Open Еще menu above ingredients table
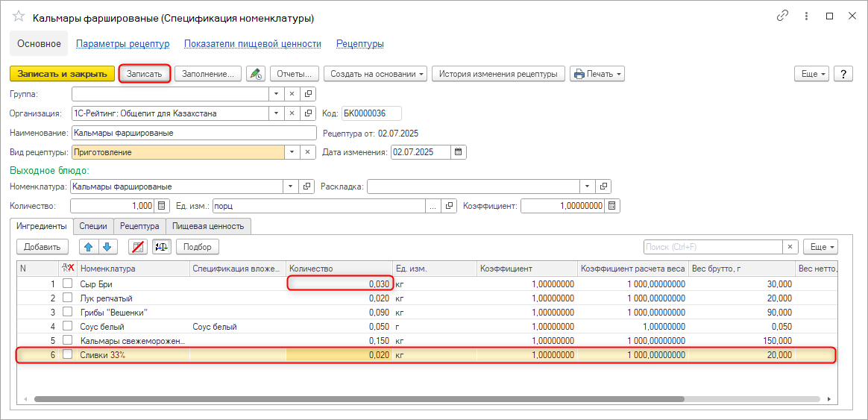The height and width of the screenshot is (420, 868). (820, 247)
